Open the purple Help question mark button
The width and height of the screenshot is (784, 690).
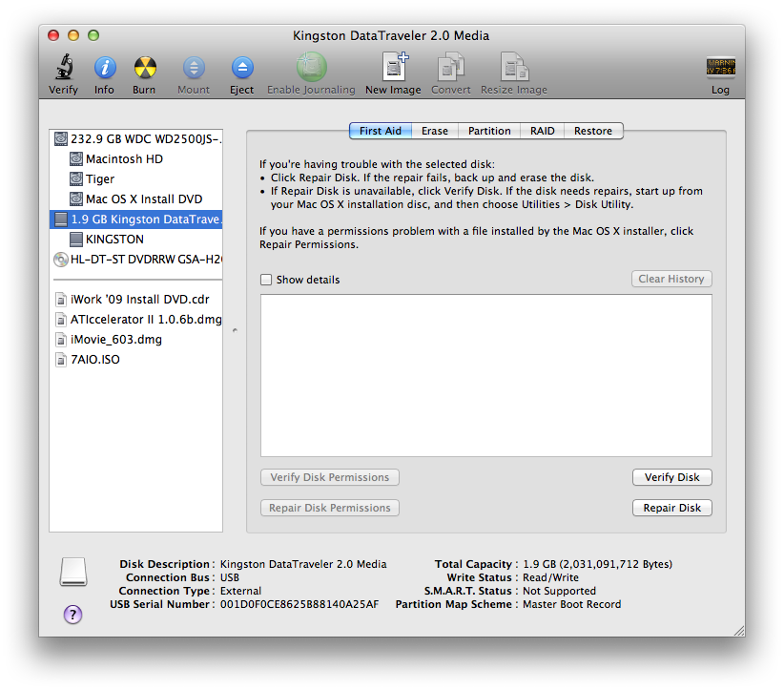pos(73,614)
